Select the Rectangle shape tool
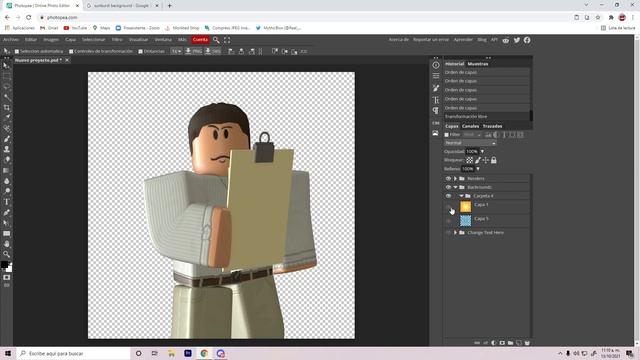This screenshot has width=640, height=360. tap(7, 233)
